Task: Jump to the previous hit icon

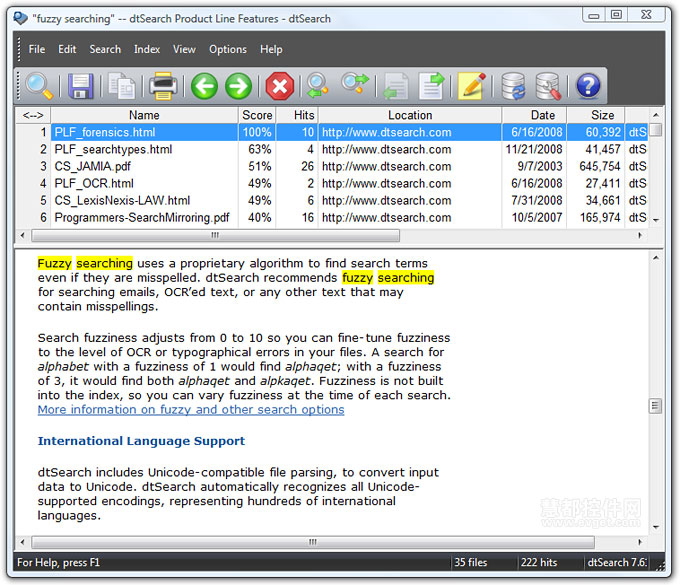Action: (x=317, y=85)
